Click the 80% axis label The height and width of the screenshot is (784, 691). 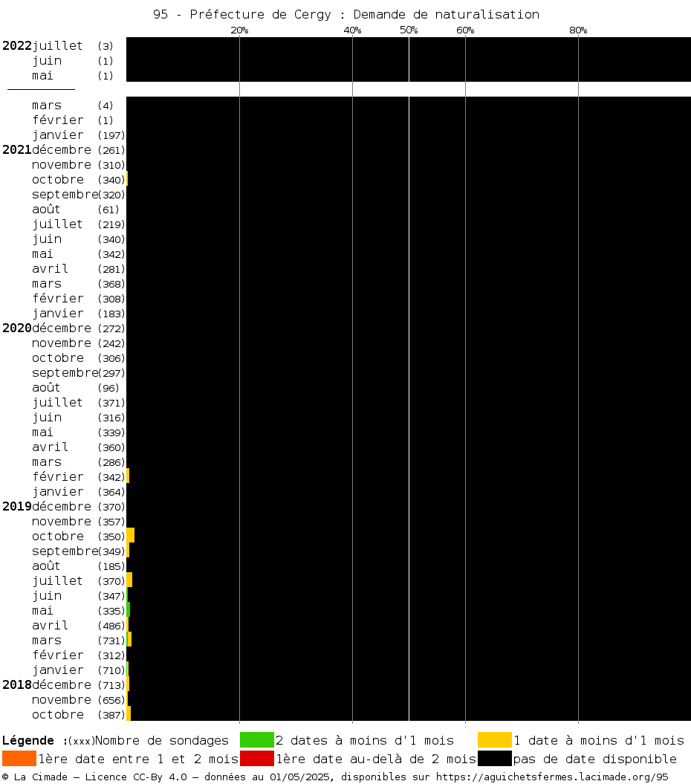click(578, 30)
